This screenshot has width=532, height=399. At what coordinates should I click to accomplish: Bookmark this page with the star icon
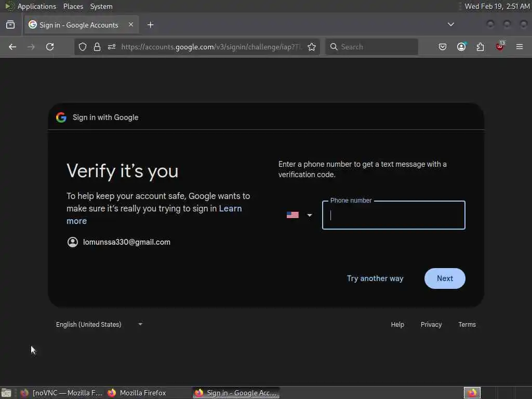click(312, 47)
